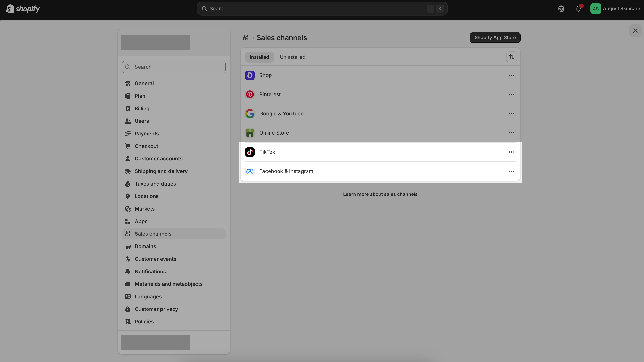This screenshot has width=644, height=362.
Task: Open more actions for Pinterest
Action: point(512,94)
